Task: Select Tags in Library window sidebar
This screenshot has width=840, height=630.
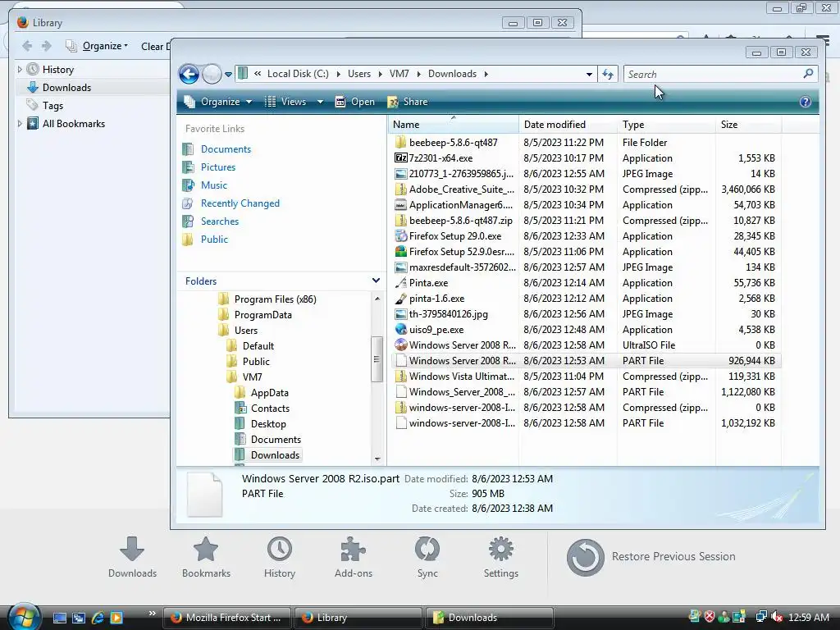Action: pos(52,106)
